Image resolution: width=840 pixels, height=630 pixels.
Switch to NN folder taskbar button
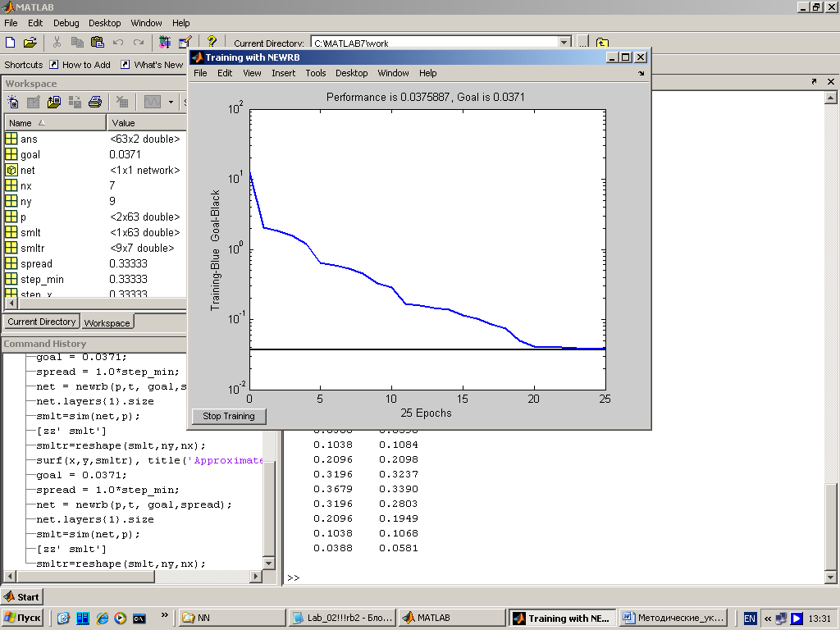[x=232, y=618]
